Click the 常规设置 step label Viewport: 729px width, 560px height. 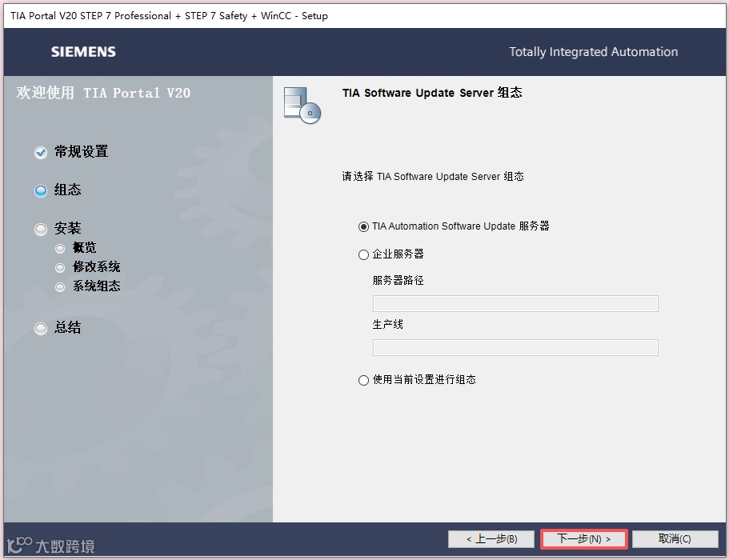(82, 151)
